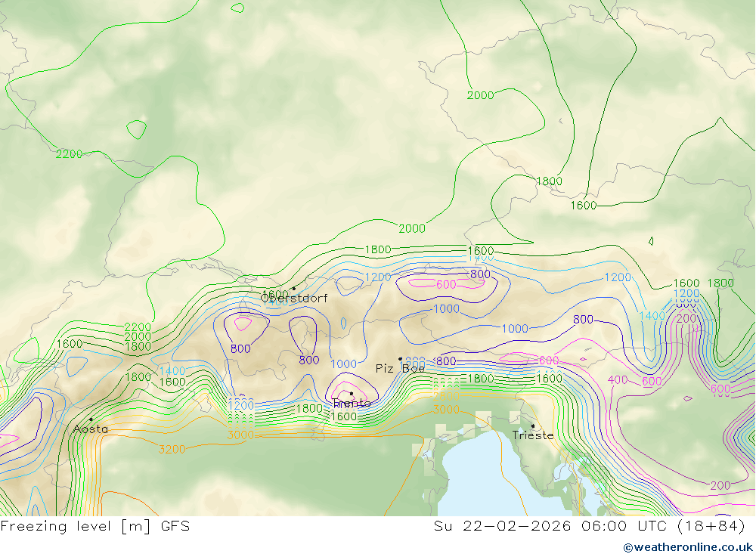The width and height of the screenshot is (756, 554).
Task: Click the orange 3200 contour label
Action: click(x=172, y=450)
